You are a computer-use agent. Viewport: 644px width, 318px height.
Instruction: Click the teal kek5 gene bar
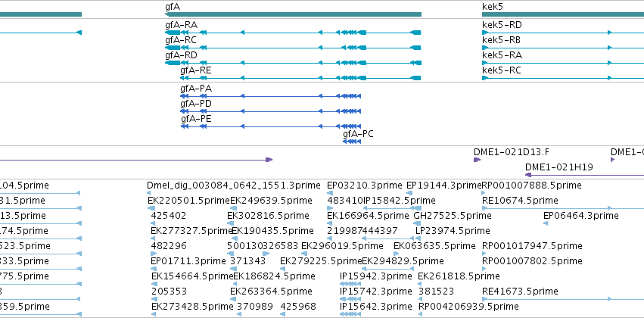563,15
